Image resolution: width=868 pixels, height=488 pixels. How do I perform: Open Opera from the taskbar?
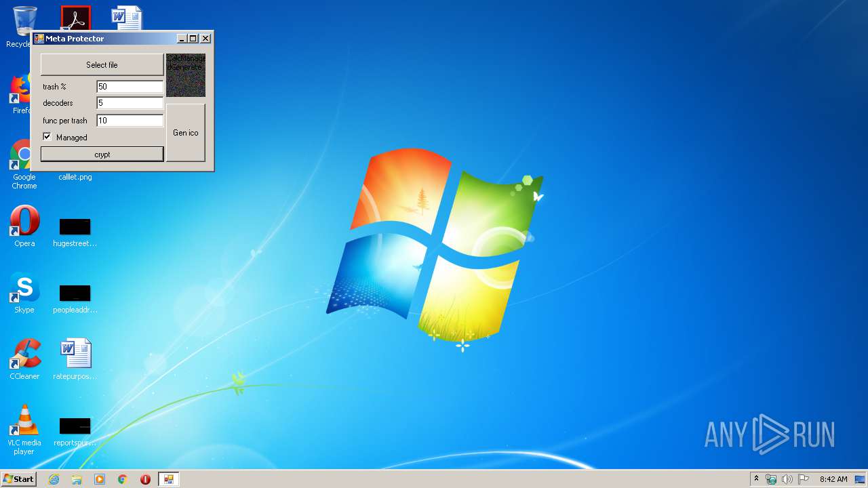(145, 479)
